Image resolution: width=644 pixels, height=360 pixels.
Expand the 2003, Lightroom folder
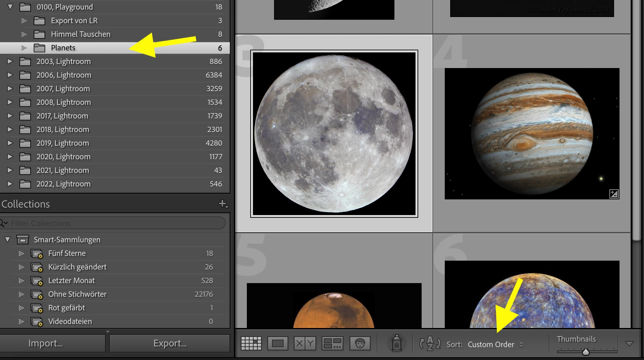point(10,61)
